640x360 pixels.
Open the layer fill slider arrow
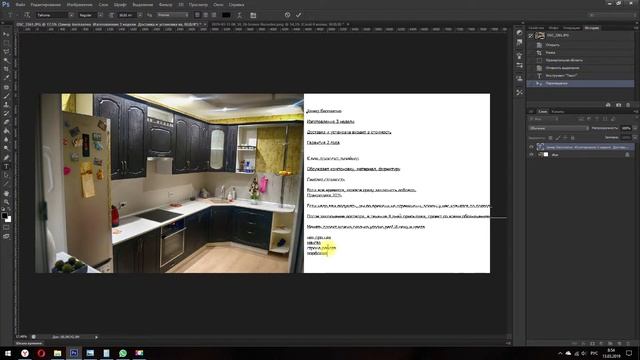click(x=635, y=138)
